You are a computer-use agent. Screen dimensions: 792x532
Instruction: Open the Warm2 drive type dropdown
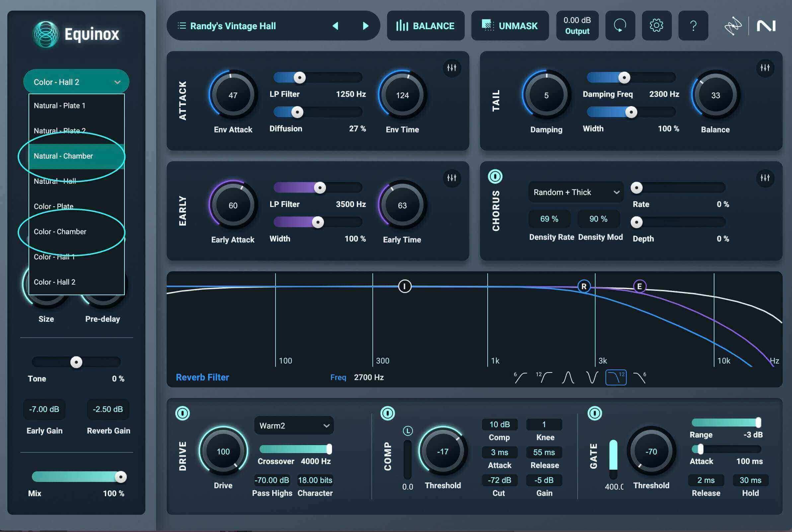tap(294, 426)
